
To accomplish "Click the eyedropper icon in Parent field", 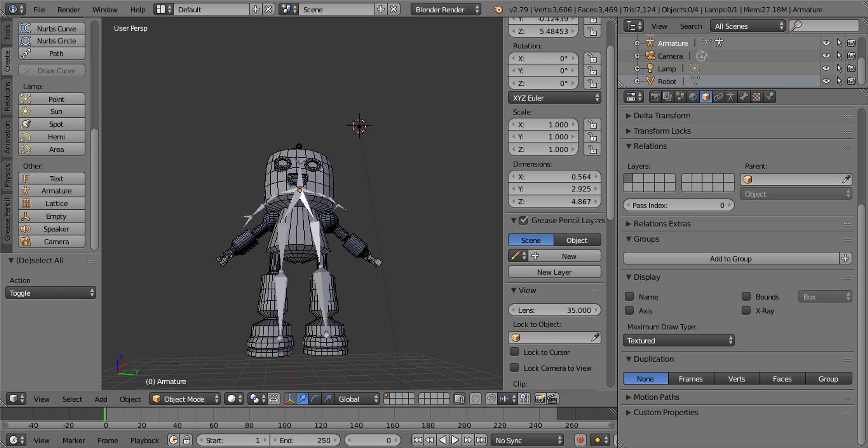I will click(x=846, y=179).
